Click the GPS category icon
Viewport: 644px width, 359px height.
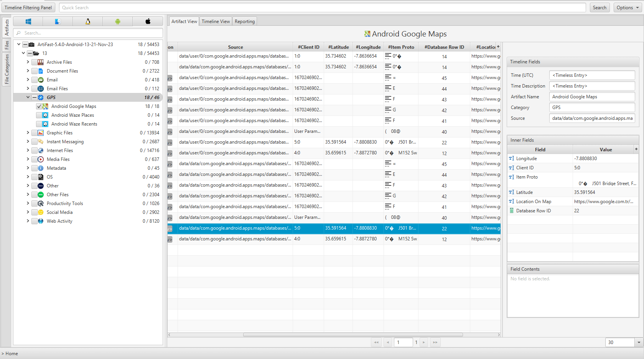pyautogui.click(x=41, y=98)
